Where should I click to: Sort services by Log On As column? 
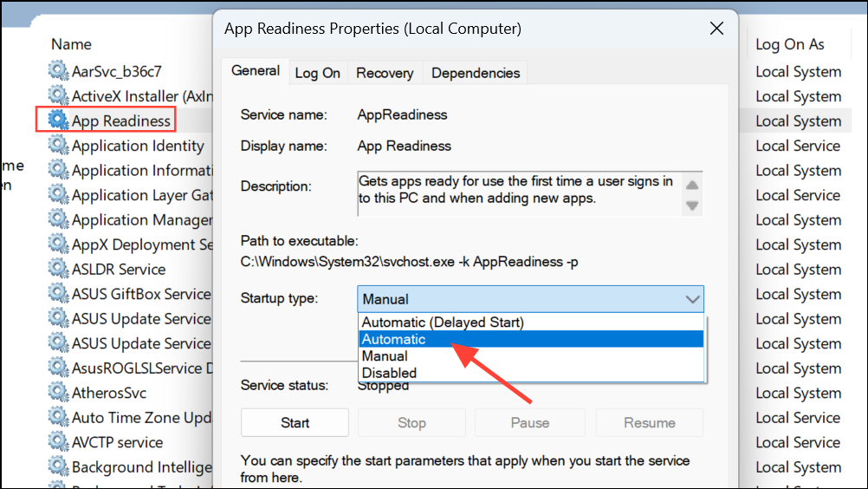click(789, 44)
